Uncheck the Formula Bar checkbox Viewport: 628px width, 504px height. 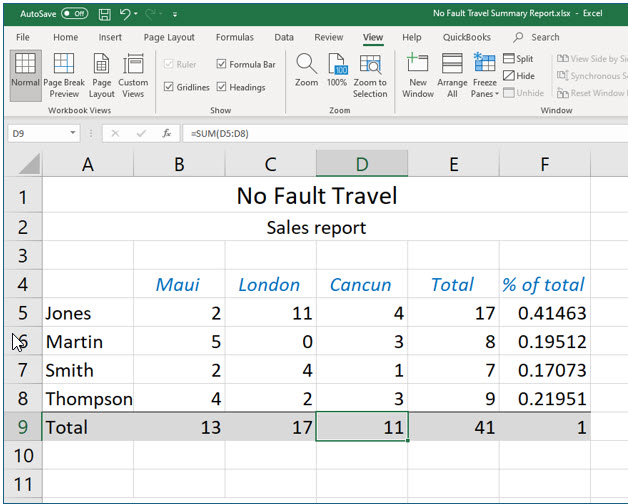(221, 64)
